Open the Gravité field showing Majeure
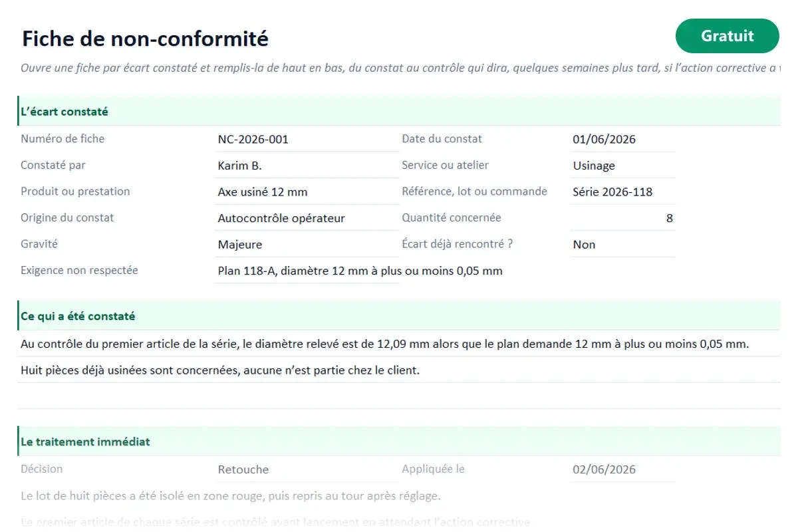 (x=307, y=244)
